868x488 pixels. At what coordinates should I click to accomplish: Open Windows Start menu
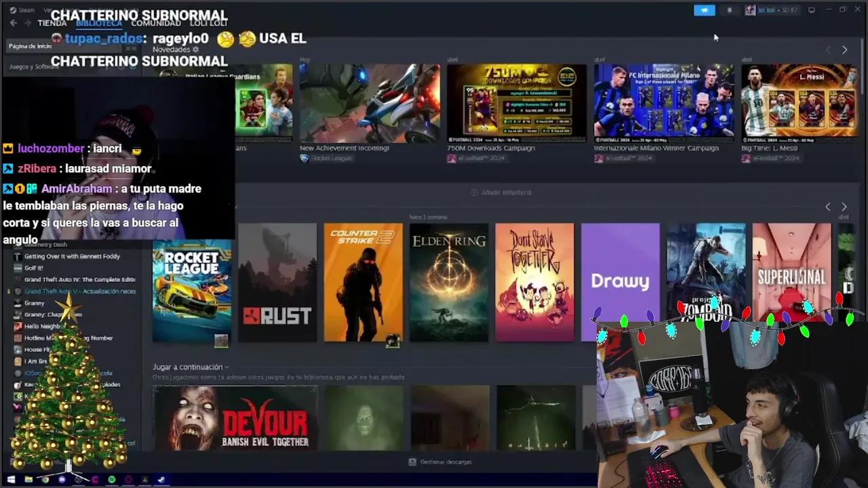coord(11,479)
